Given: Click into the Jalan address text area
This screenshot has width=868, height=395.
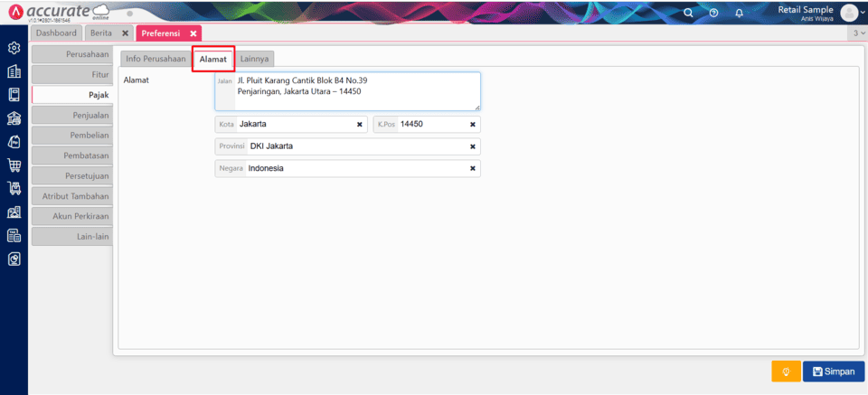Looking at the screenshot, I should [x=357, y=90].
